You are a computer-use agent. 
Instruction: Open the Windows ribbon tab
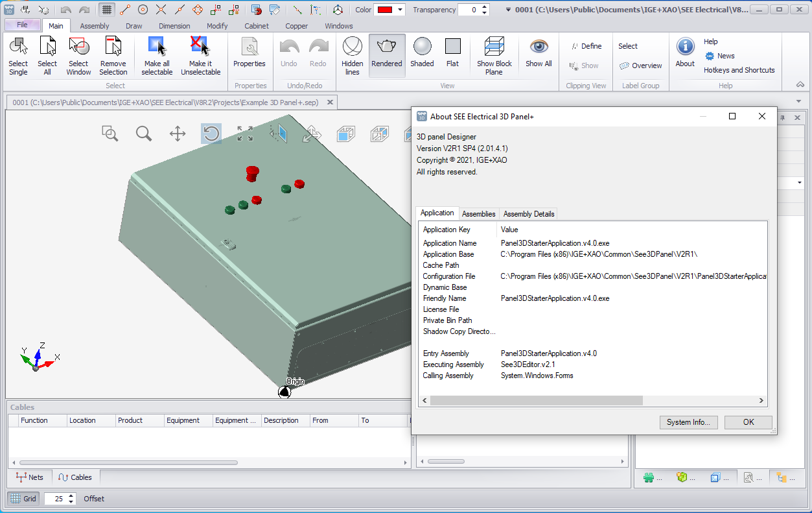[339, 26]
